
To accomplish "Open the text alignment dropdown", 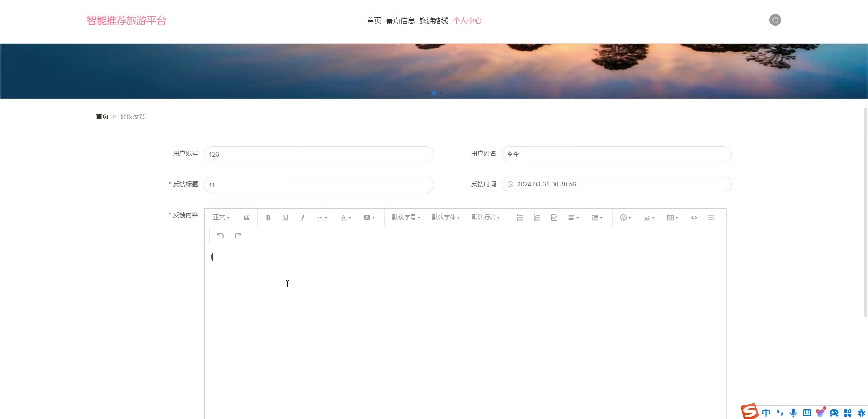I will point(574,218).
